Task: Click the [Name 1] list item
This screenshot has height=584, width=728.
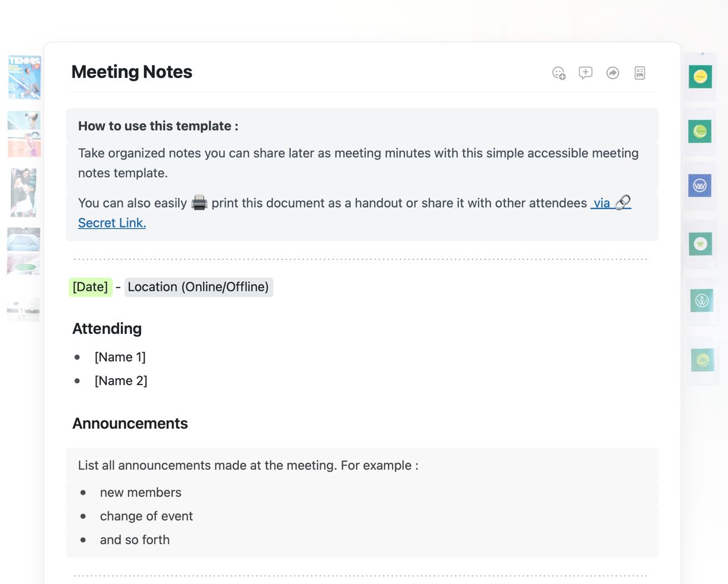Action: [120, 357]
